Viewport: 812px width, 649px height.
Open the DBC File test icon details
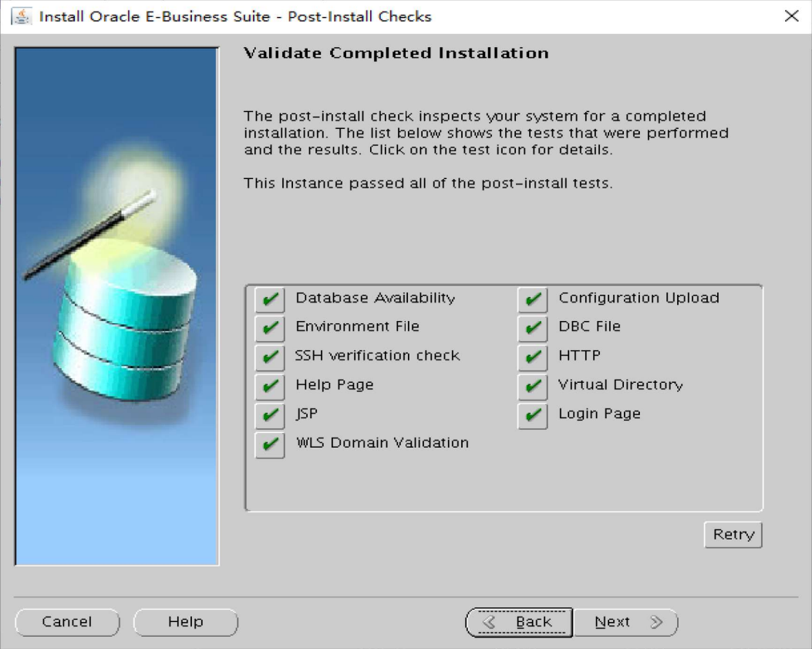coord(533,328)
